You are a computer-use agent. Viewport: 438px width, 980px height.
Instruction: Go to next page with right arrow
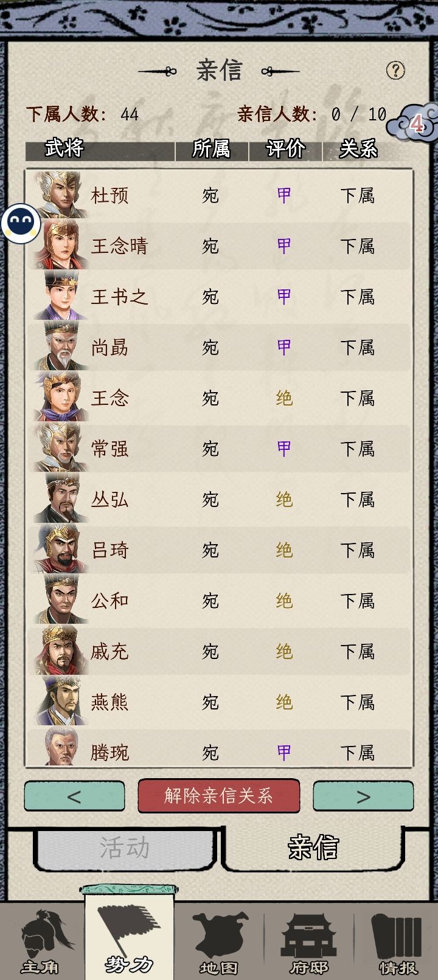363,796
